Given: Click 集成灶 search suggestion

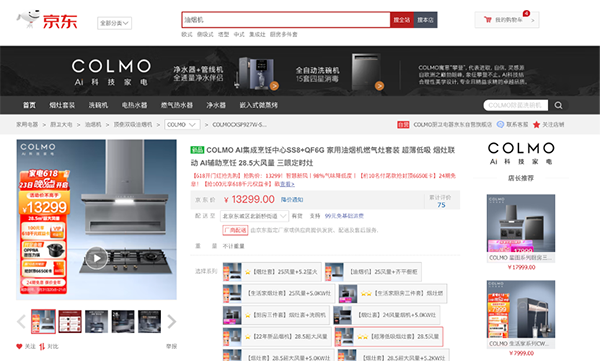Looking at the screenshot, I should tap(257, 34).
